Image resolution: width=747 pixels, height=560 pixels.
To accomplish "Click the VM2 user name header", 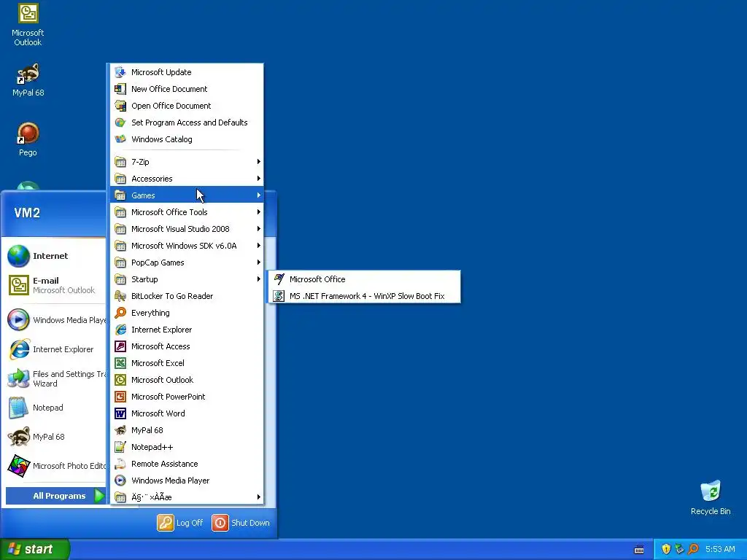I will 27,212.
